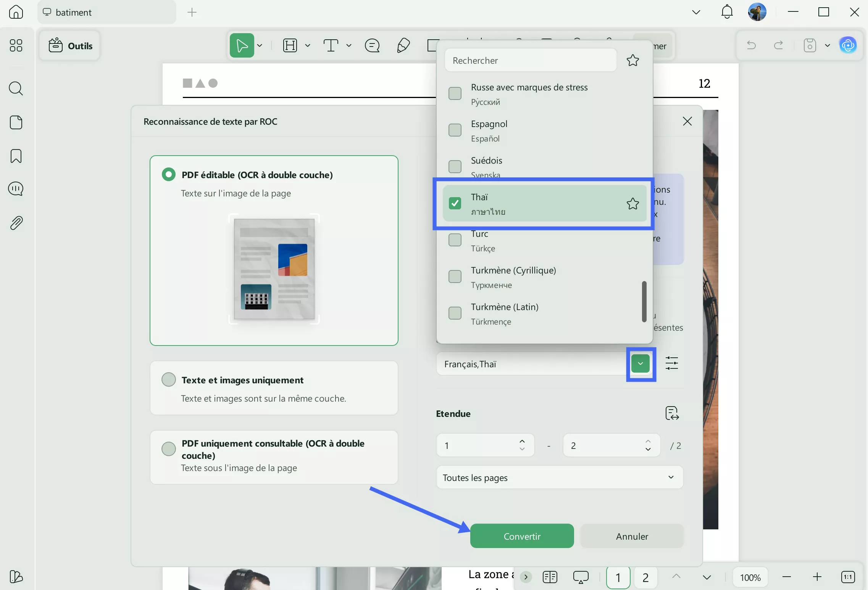Screen dimensions: 868x590
Task: Select the comment bubble tool
Action: [x=372, y=45]
